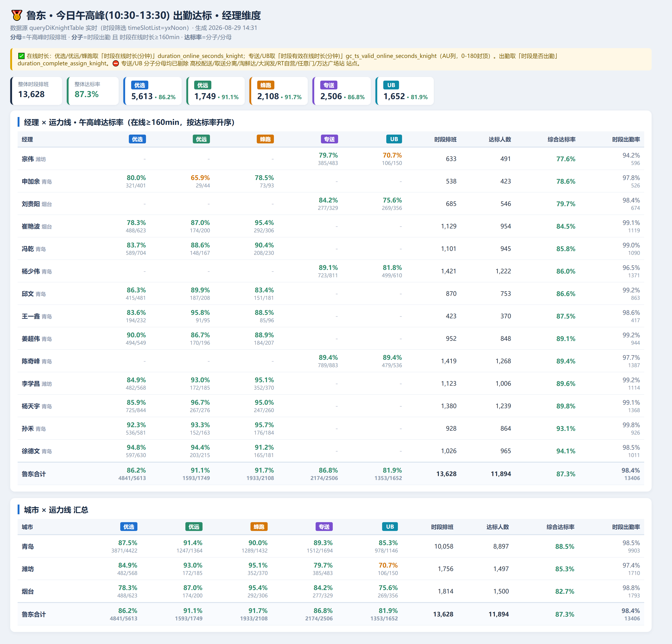The width and height of the screenshot is (672, 644).
Task: Select manager name 姜超伟
Action: (31, 339)
